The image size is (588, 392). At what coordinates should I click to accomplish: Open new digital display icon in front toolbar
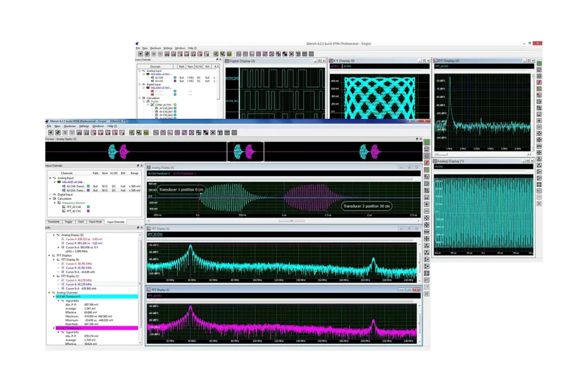(163, 133)
